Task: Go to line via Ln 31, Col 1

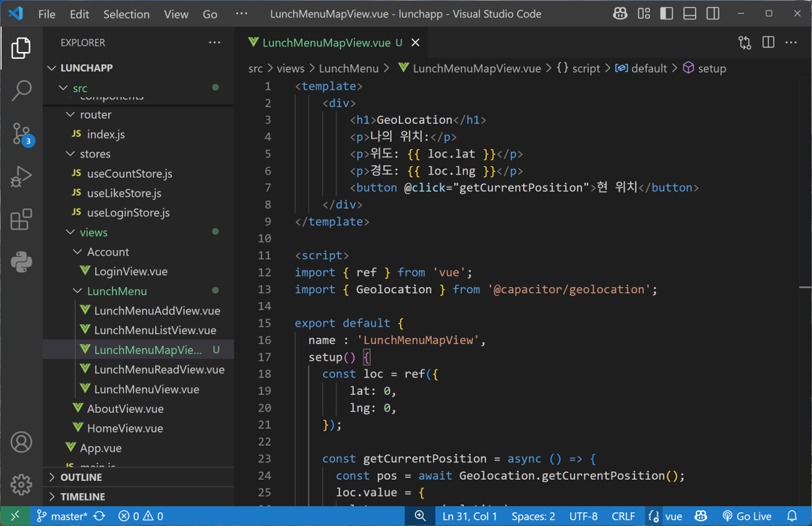Action: 470,516
